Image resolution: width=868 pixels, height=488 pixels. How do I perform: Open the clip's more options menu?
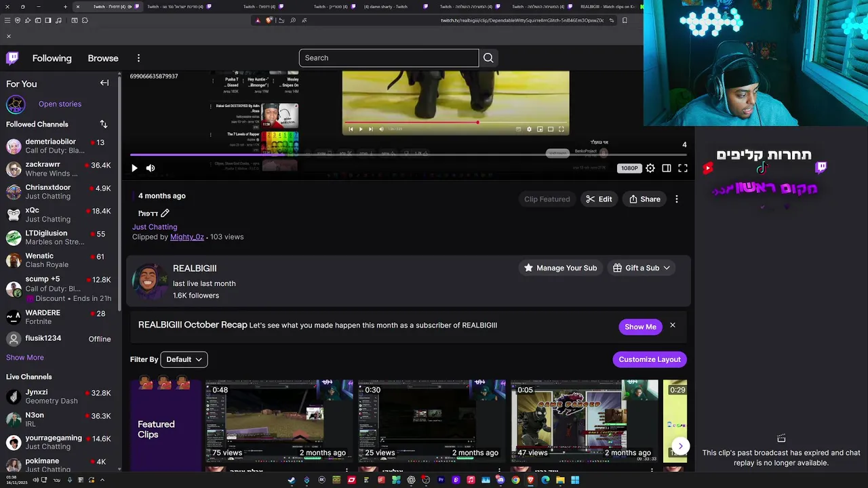point(677,199)
